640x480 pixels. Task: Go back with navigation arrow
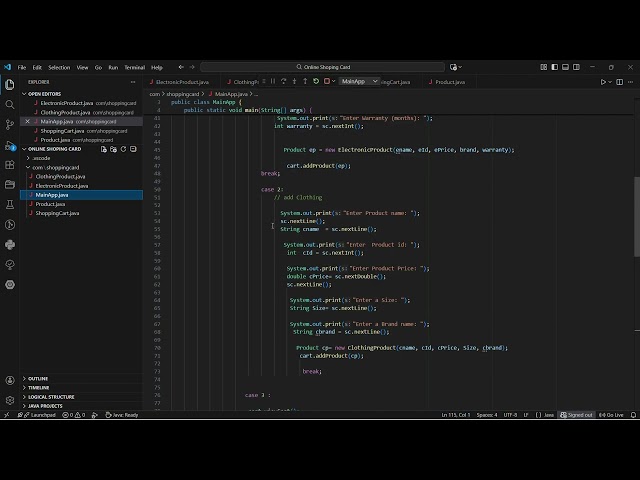pos(181,67)
